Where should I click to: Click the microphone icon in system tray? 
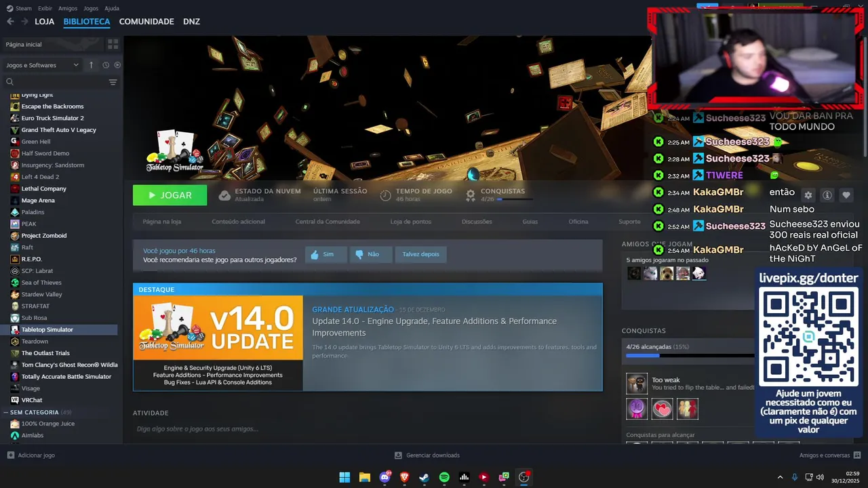tap(794, 477)
